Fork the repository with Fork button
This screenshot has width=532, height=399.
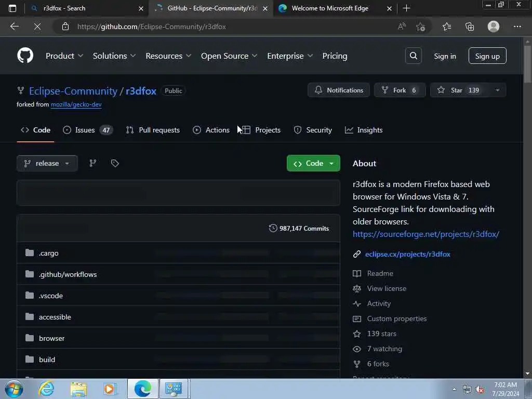[400, 90]
